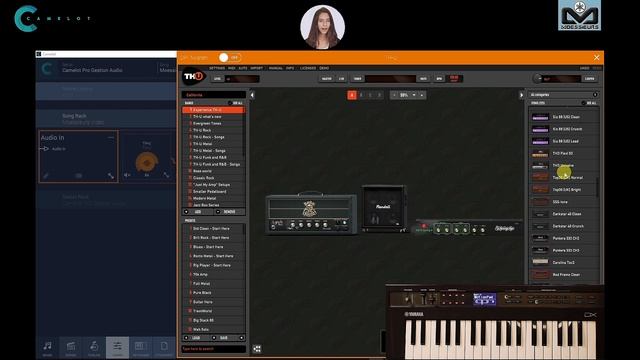Image resolution: width=640 pixels, height=360 pixels.
Task: Click the arrow right of Save in Presets
Action: (241, 338)
